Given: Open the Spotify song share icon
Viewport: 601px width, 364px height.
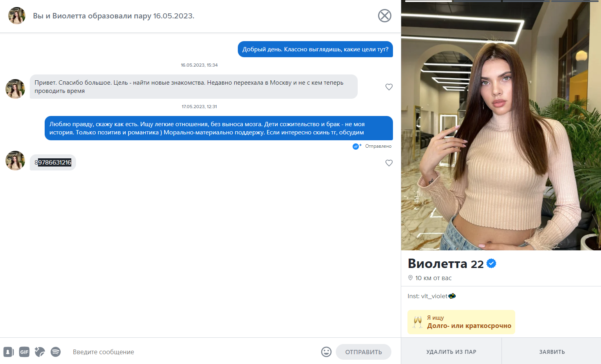Looking at the screenshot, I should pyautogui.click(x=56, y=352).
